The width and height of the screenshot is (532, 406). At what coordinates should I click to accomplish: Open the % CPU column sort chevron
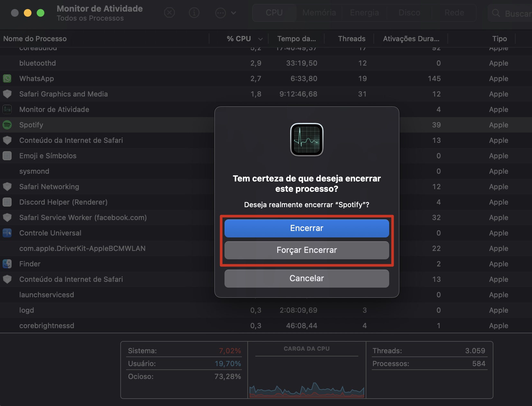point(260,39)
